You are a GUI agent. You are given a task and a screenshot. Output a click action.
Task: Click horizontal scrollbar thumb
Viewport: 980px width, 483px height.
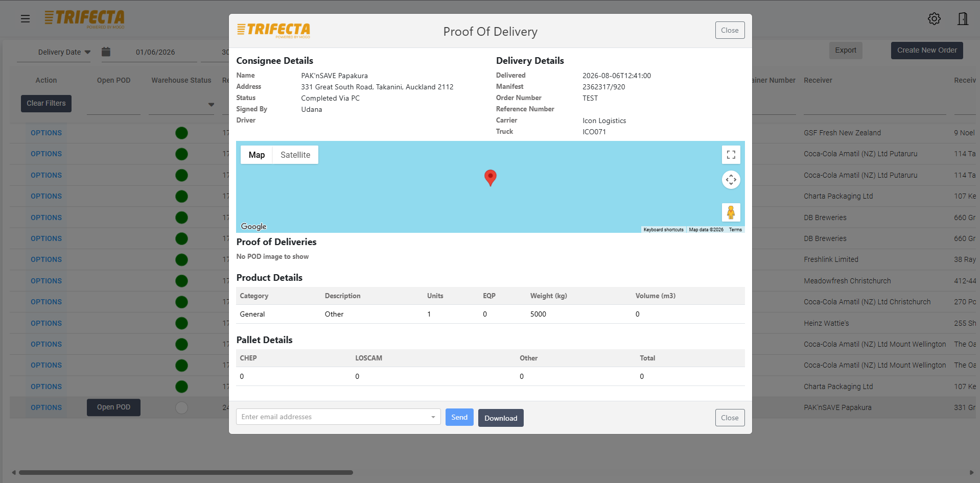pyautogui.click(x=186, y=472)
